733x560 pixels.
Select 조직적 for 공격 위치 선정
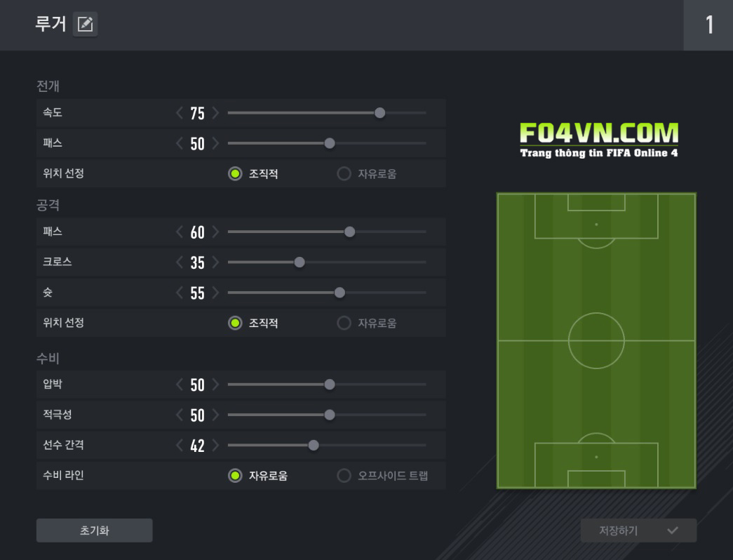(235, 323)
